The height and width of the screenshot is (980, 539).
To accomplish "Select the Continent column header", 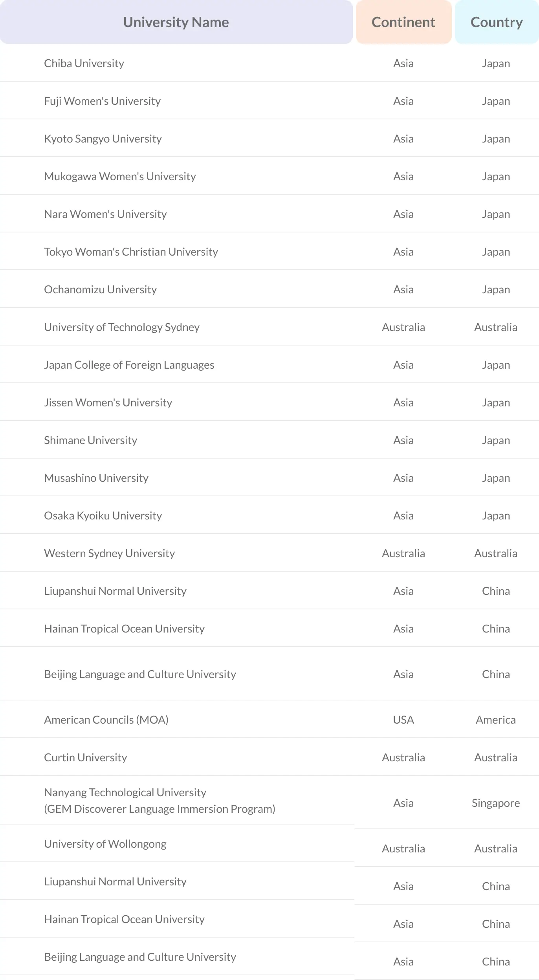I will (403, 22).
